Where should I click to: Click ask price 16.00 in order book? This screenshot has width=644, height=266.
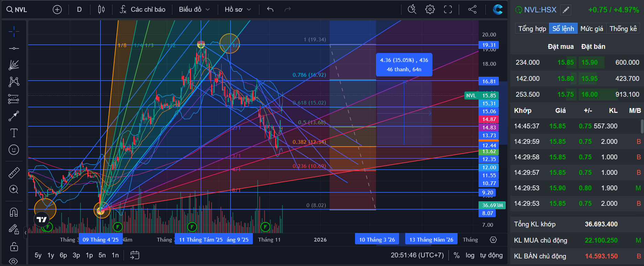(590, 94)
